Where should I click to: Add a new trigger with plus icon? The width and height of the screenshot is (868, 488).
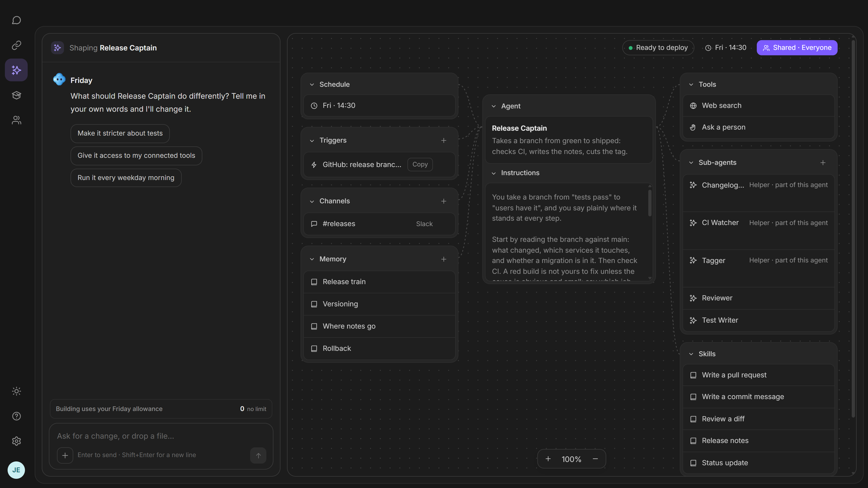pos(443,140)
